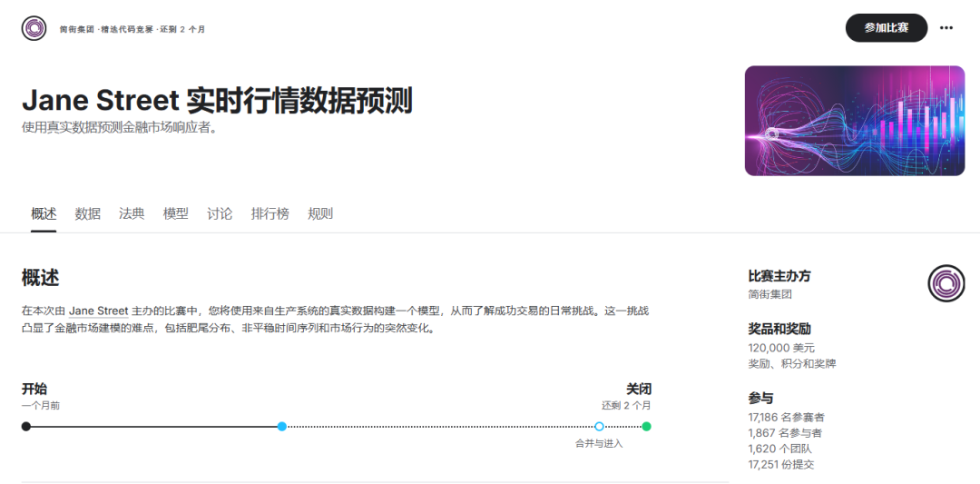This screenshot has width=980, height=484.
Task: Click the 关闭 timeline heading
Action: [x=639, y=389]
